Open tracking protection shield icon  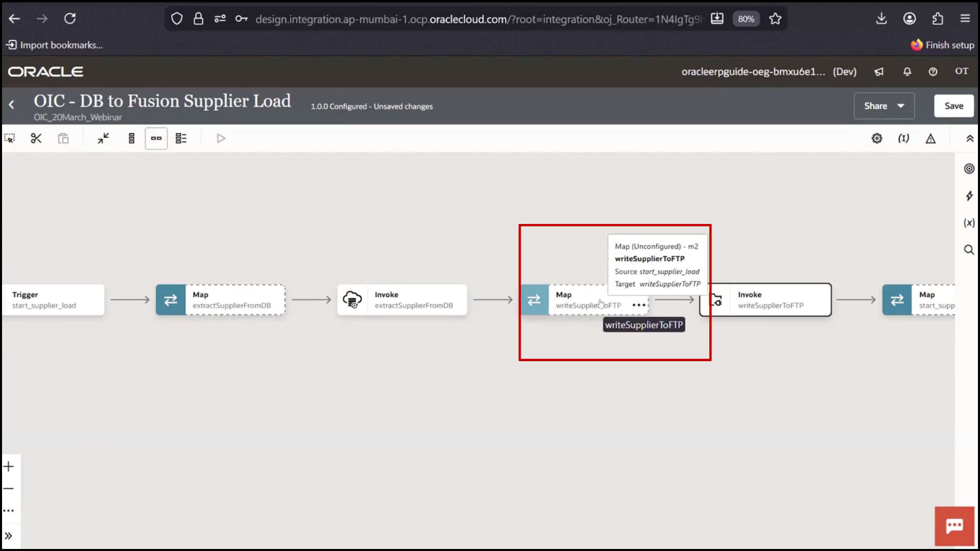coord(177,19)
